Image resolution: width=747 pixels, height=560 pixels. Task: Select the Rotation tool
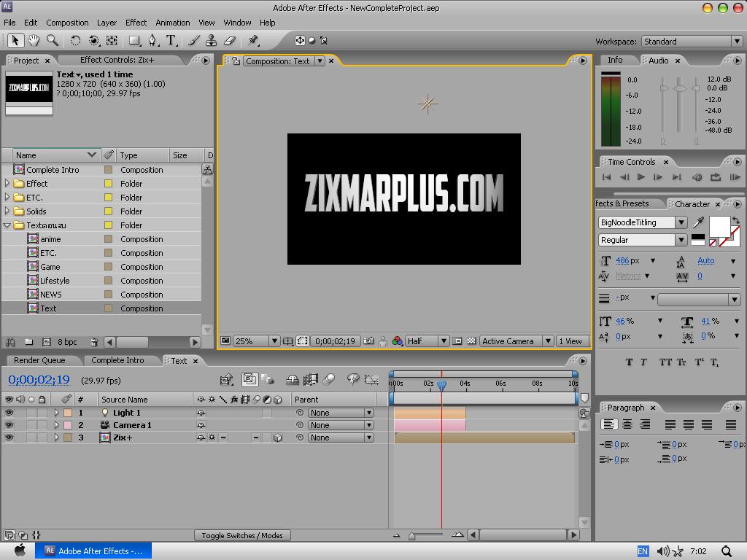(75, 41)
